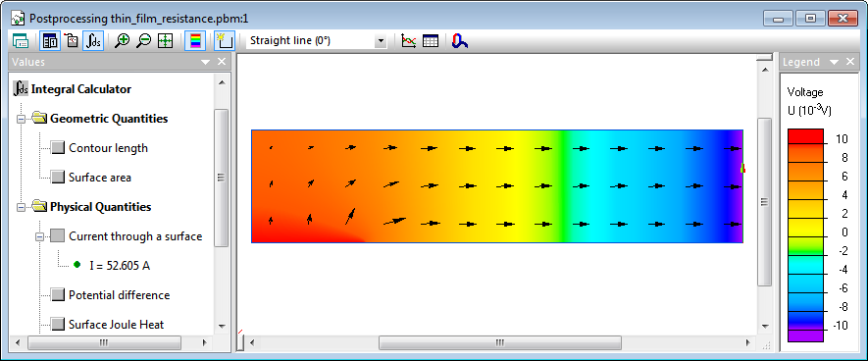Image resolution: width=868 pixels, height=361 pixels.
Task: Collapse the Geometric Quantities folder
Action: [22, 119]
